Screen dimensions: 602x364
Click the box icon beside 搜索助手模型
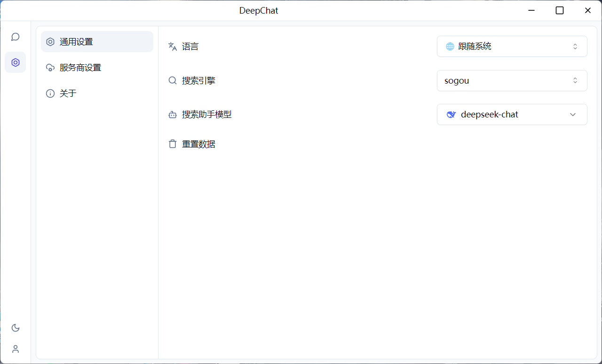173,114
